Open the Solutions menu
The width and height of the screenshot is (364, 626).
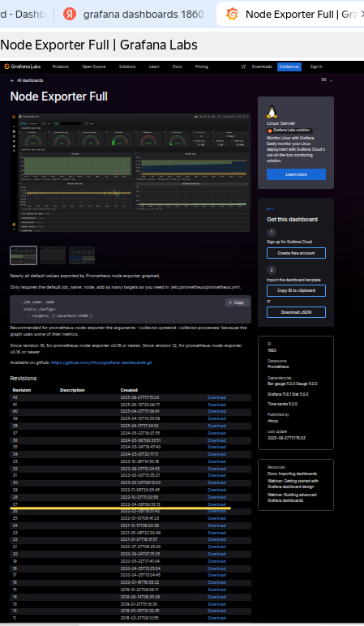point(127,66)
